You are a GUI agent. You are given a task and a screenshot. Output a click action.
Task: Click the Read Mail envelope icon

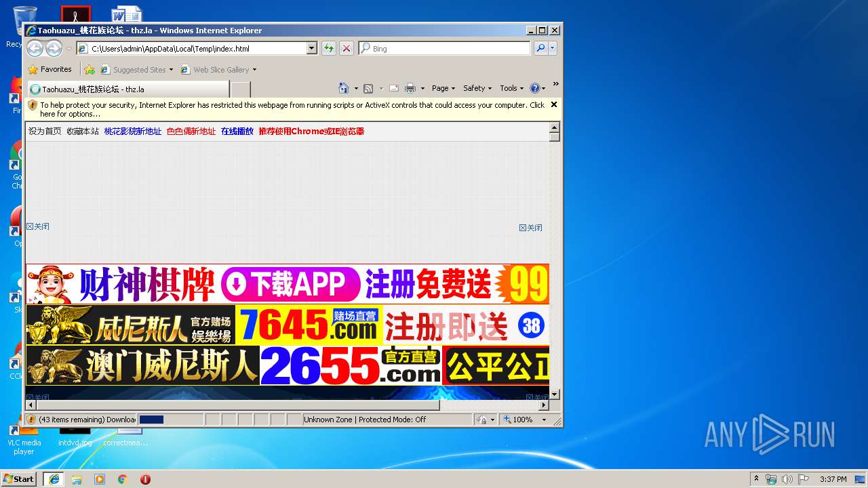click(393, 88)
